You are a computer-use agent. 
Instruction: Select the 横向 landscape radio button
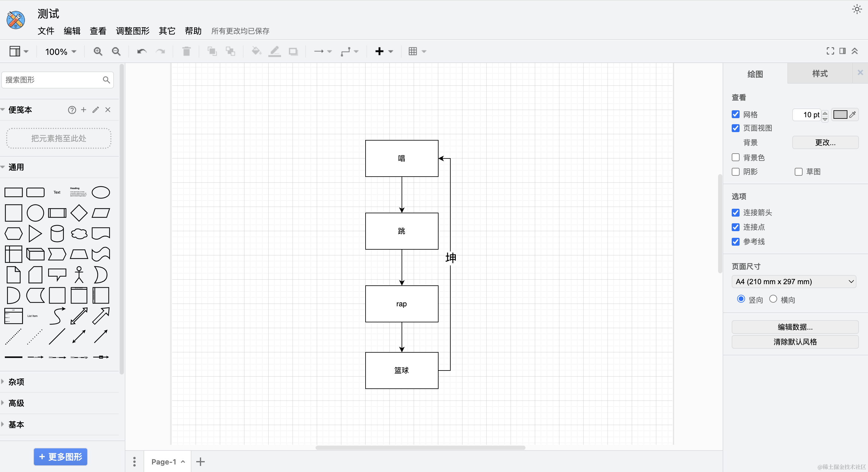[773, 299]
